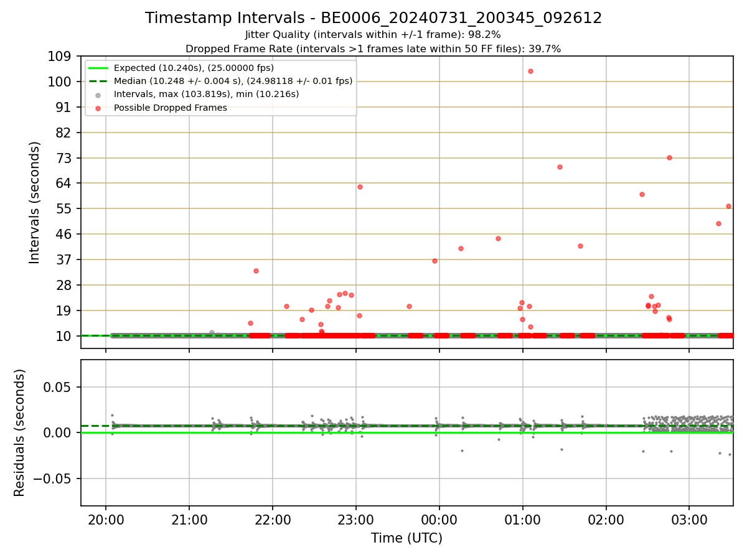
Task: Click the plot title 'Timestamp Intervals - BE0006_20240731_200345_092612'
Action: click(374, 18)
